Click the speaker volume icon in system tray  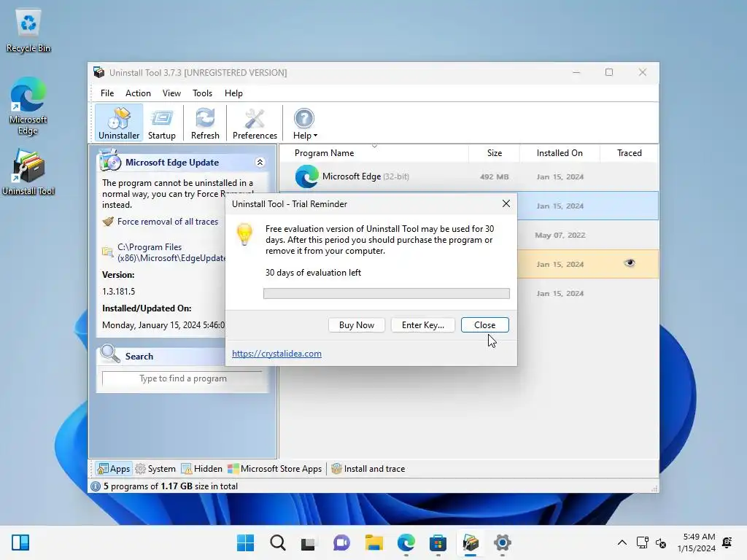pos(661,542)
